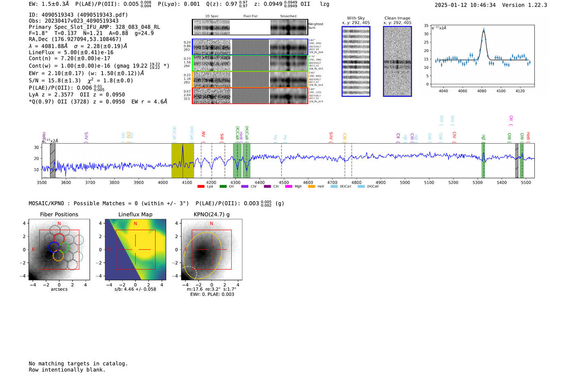Open the With Sky image cutout
This screenshot has height=392, width=576.
pos(356,61)
